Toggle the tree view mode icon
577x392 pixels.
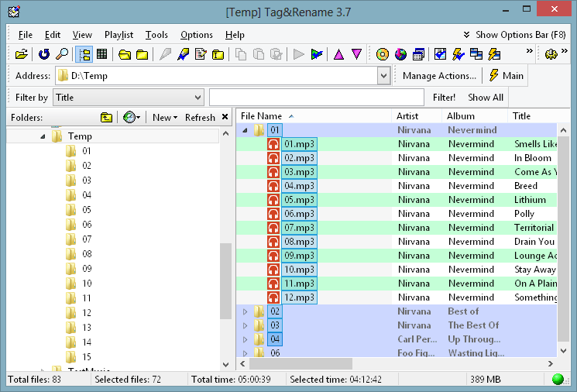coord(84,54)
